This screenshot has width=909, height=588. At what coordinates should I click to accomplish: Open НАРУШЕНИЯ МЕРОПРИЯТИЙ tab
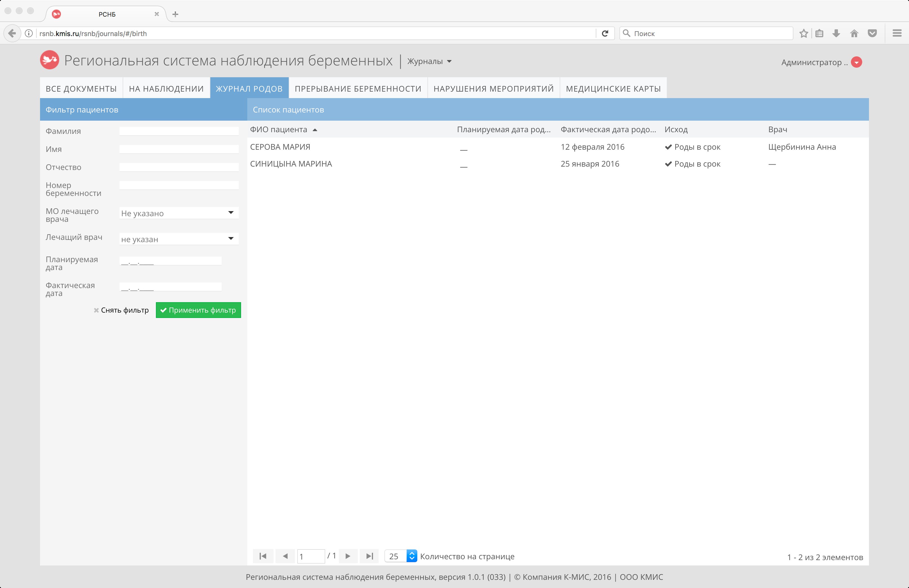[493, 88]
